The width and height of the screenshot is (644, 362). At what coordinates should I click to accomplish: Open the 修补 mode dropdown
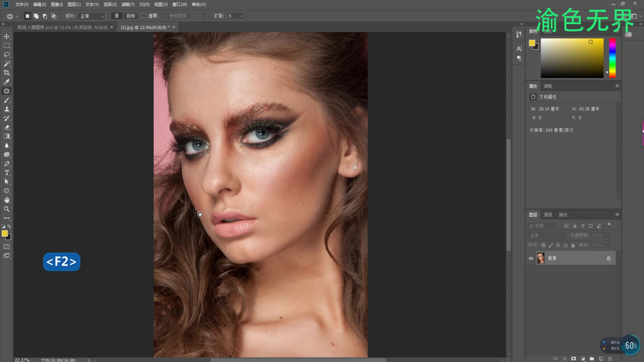pos(92,16)
